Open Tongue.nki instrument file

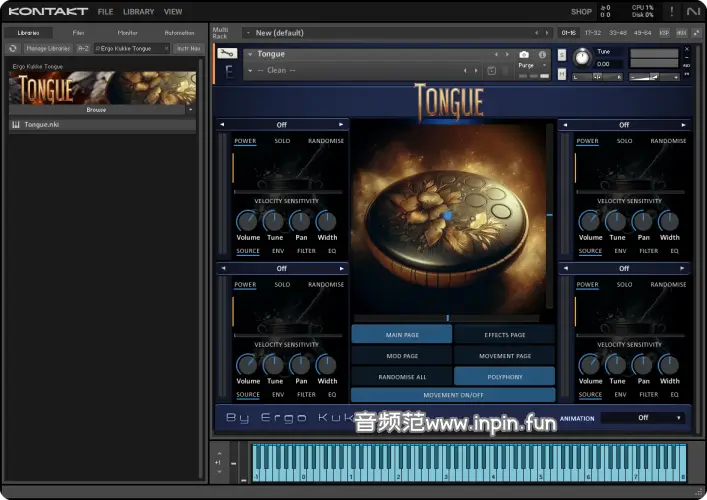[103, 125]
